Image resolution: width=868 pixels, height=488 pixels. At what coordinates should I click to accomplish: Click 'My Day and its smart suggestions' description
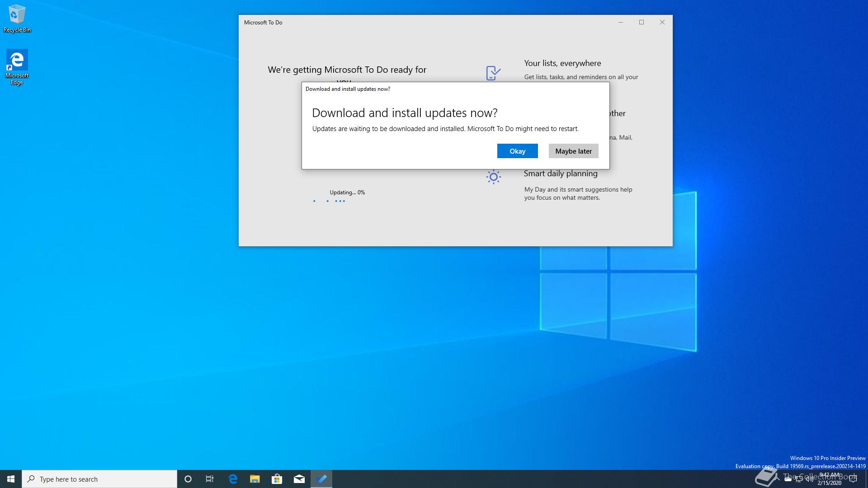point(578,193)
